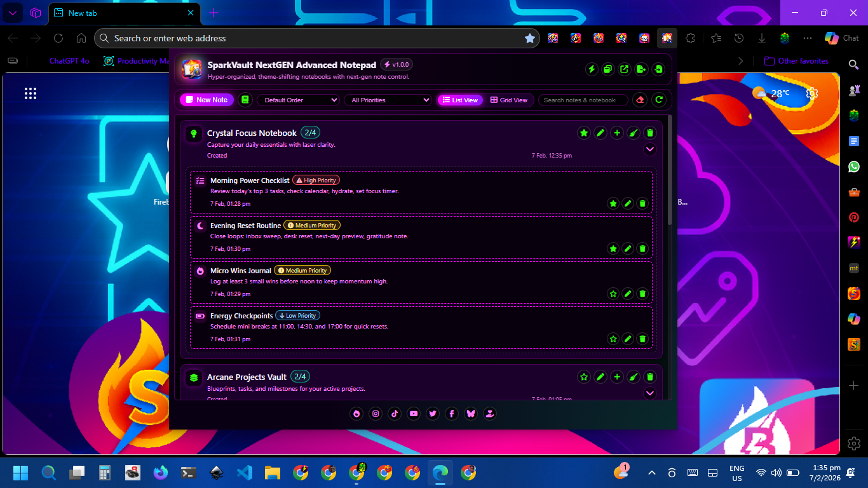Screen dimensions: 868x488
Task: Select the List View tab
Action: click(460, 100)
